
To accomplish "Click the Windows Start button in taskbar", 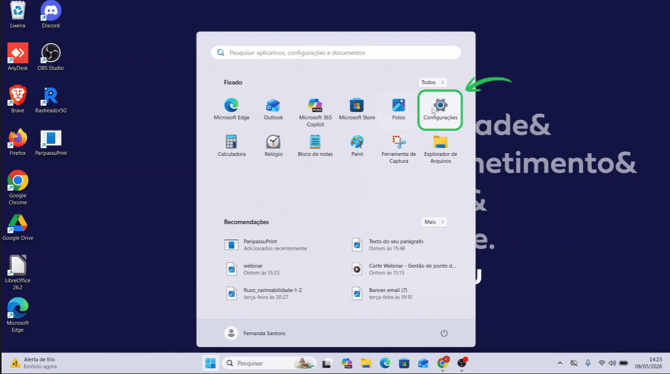I will 210,363.
